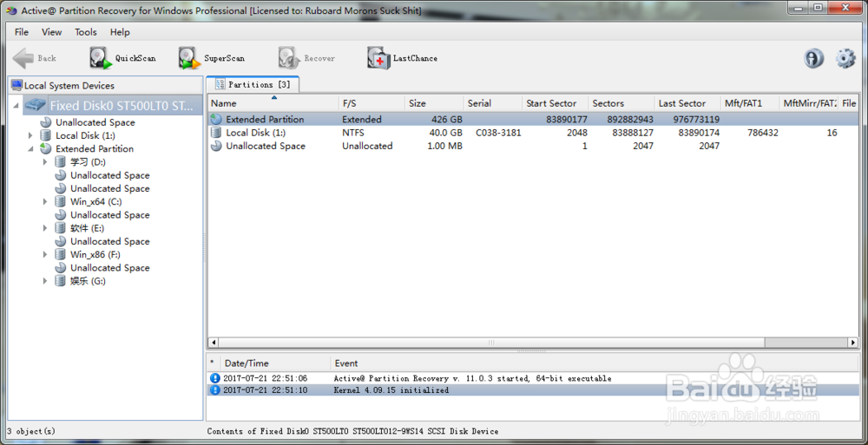868x445 pixels.
Task: Expand the Win_x64 (C:) tree node
Action: pos(45,202)
